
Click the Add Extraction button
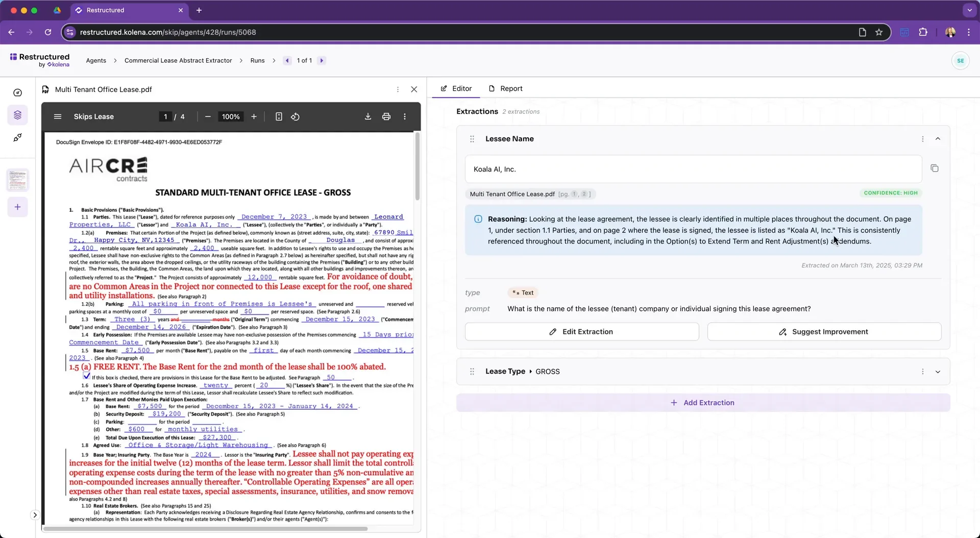(703, 403)
